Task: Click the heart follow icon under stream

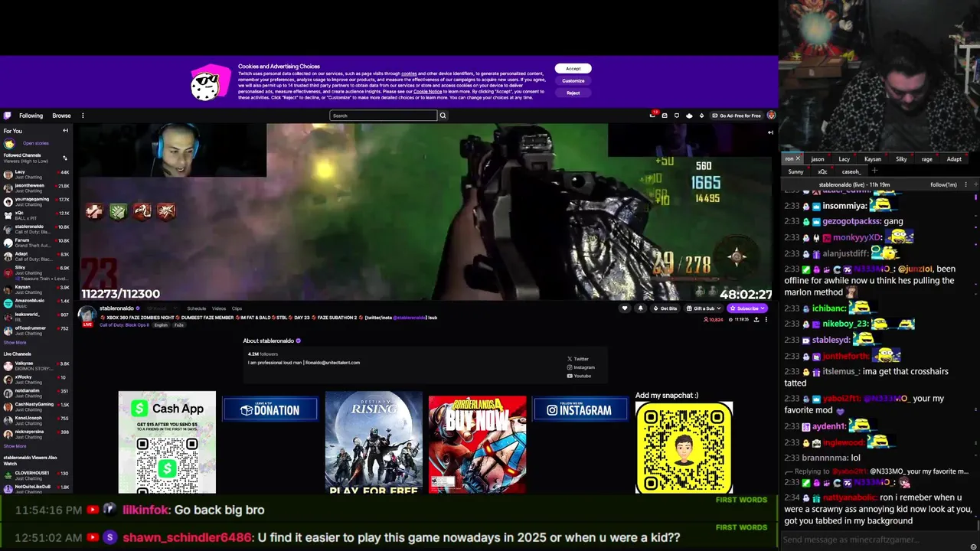Action: 625,308
